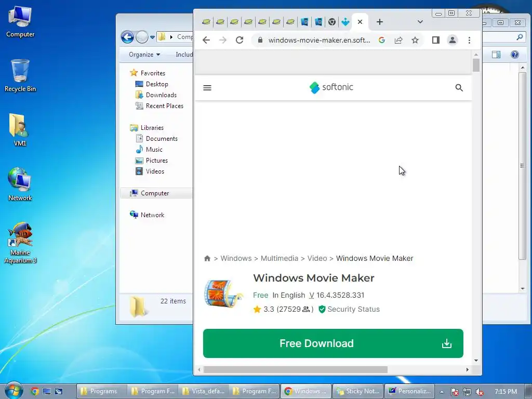Open the Organize menu in Explorer
This screenshot has height=399, width=532.
point(144,55)
